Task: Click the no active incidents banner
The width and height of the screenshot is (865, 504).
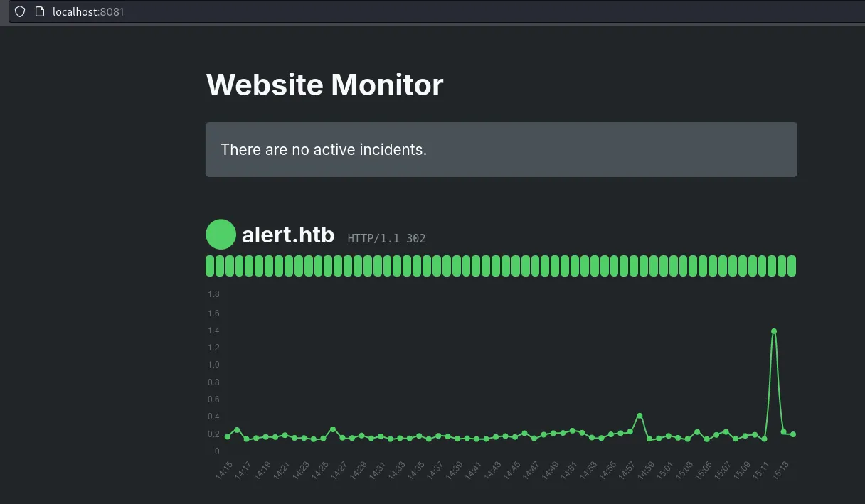Action: [501, 149]
